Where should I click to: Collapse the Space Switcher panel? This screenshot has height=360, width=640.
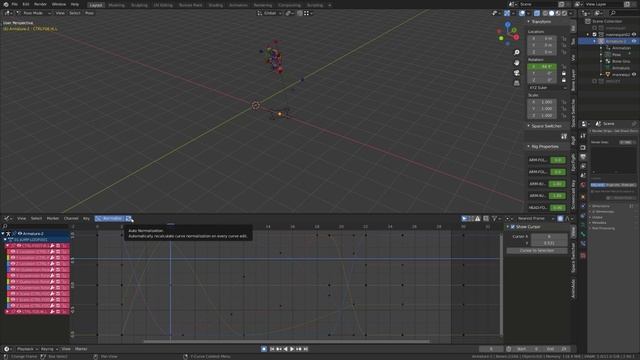(529, 126)
